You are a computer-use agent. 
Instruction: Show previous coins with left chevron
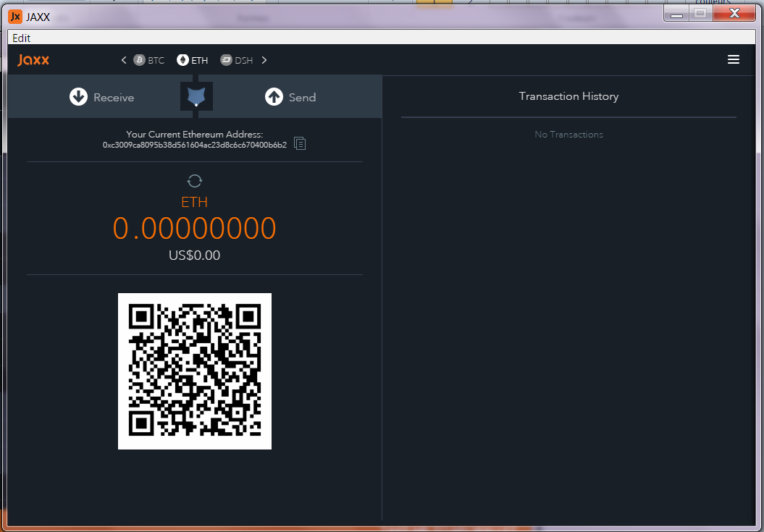[x=124, y=60]
